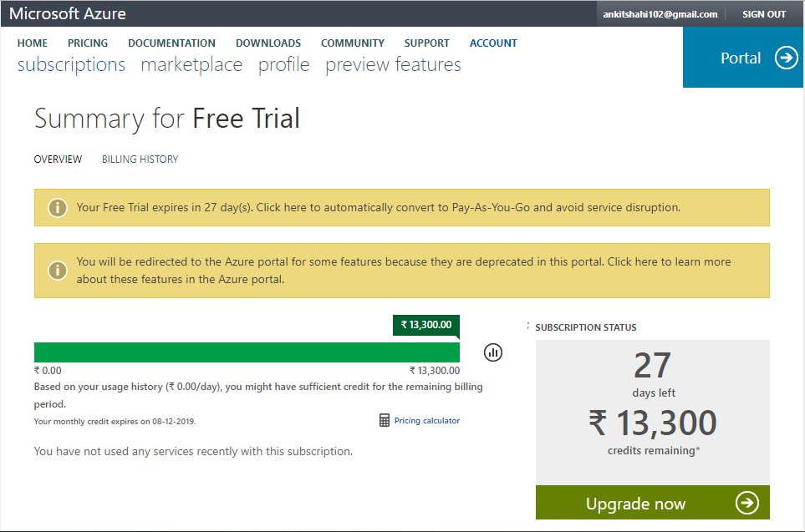The image size is (805, 532).
Task: Go to the profile section
Action: tap(284, 64)
